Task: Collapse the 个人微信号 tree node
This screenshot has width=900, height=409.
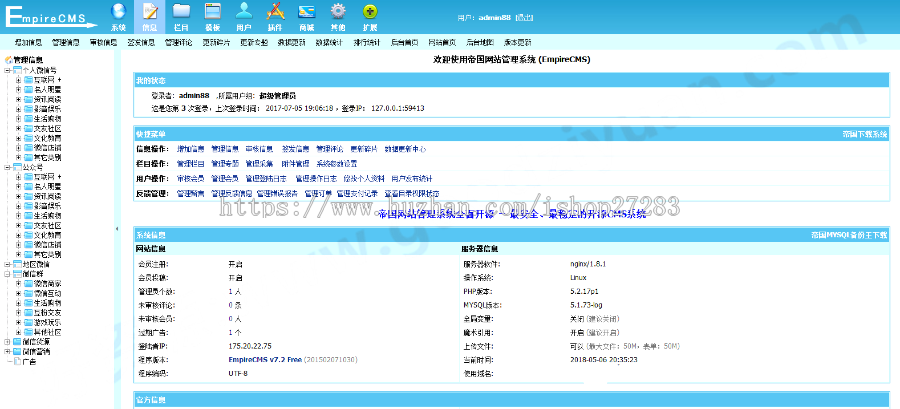Action: [7, 70]
